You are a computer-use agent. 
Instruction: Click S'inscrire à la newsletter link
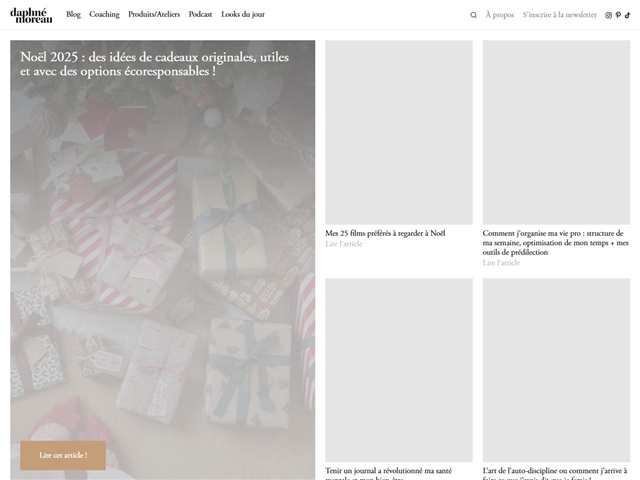(559, 15)
